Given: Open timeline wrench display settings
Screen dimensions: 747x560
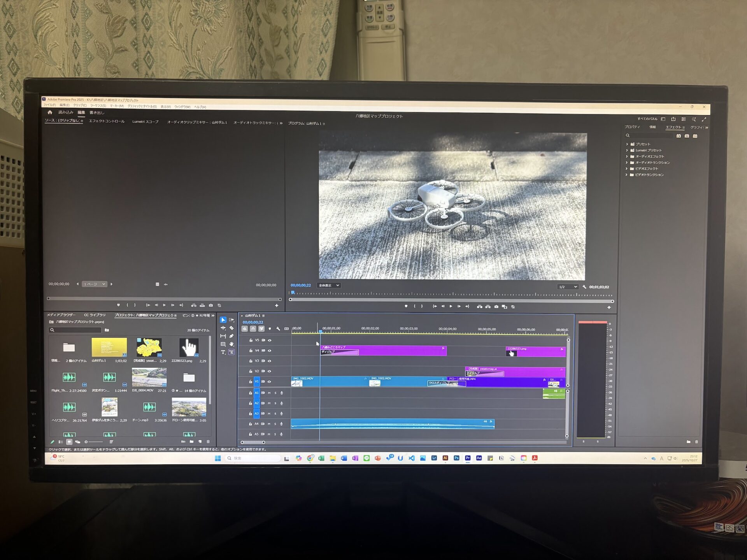Looking at the screenshot, I should 278,329.
